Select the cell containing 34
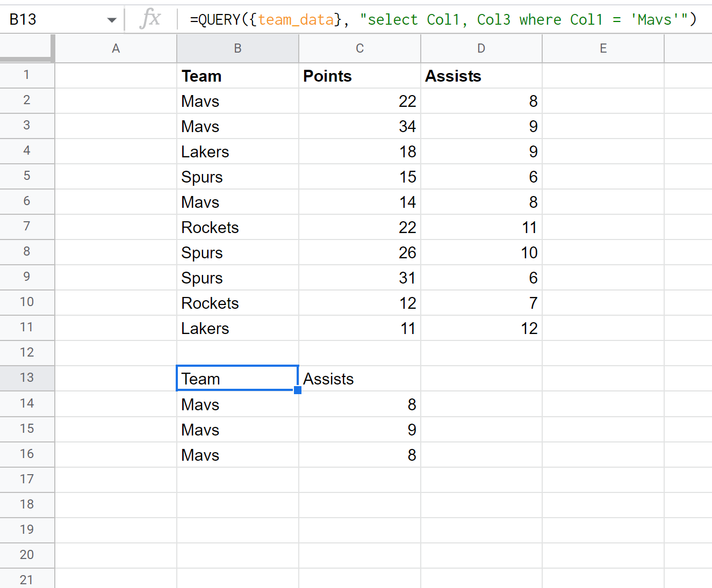 [x=359, y=126]
